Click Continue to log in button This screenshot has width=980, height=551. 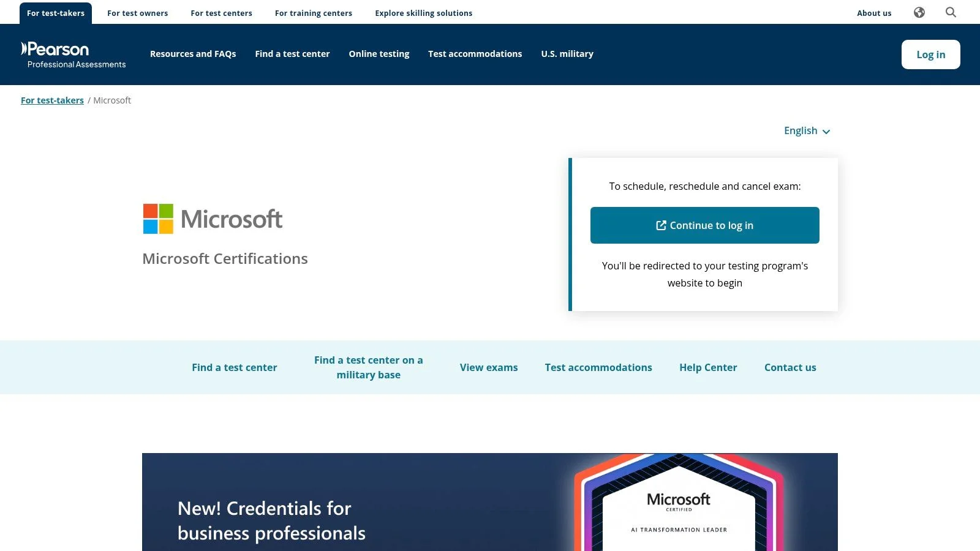[x=705, y=225]
